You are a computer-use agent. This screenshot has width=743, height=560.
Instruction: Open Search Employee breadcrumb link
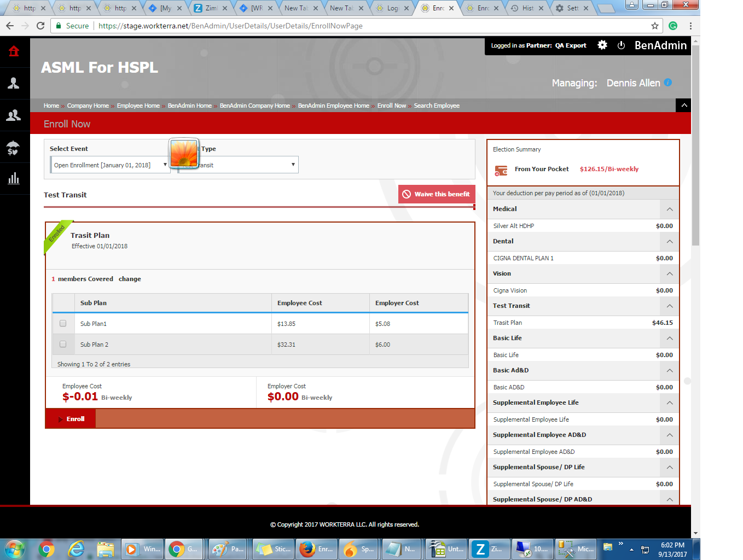(x=437, y=106)
